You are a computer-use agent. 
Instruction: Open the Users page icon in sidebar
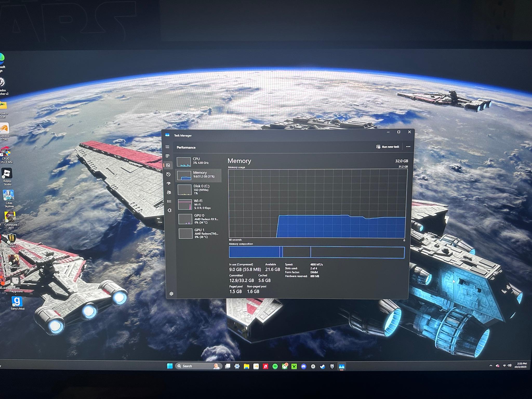click(x=169, y=192)
